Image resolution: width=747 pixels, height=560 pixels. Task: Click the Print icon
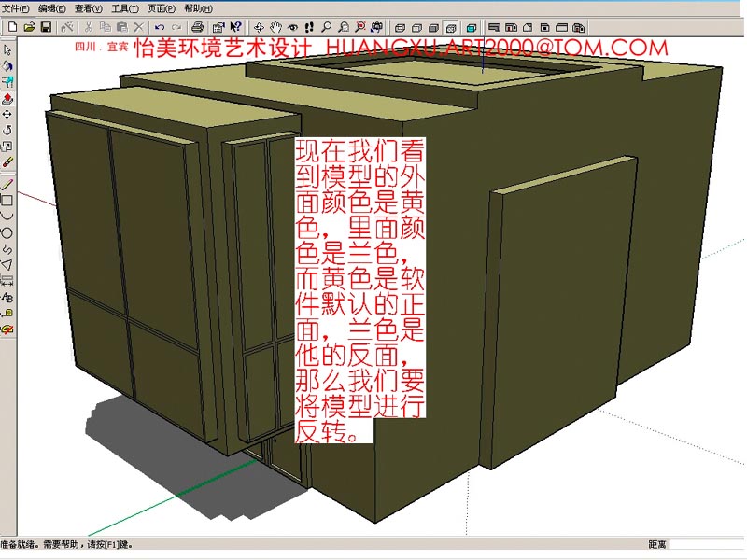click(198, 27)
